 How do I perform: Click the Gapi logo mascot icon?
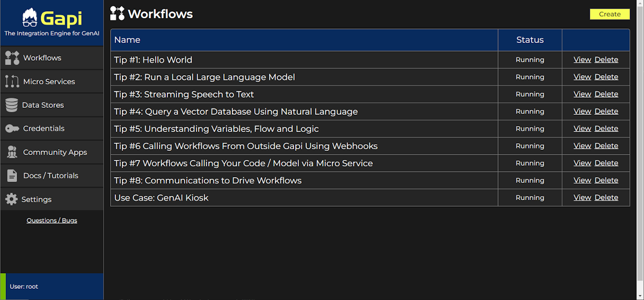30,18
